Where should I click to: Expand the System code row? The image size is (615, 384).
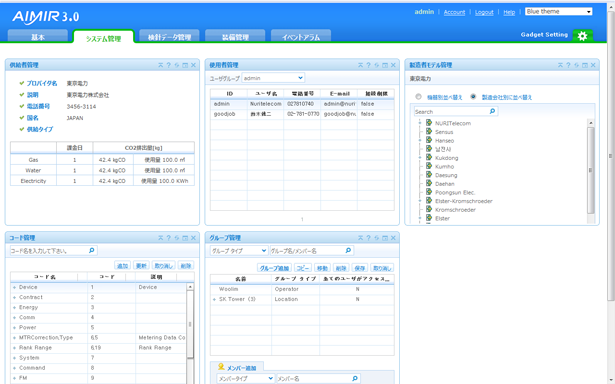click(15, 358)
